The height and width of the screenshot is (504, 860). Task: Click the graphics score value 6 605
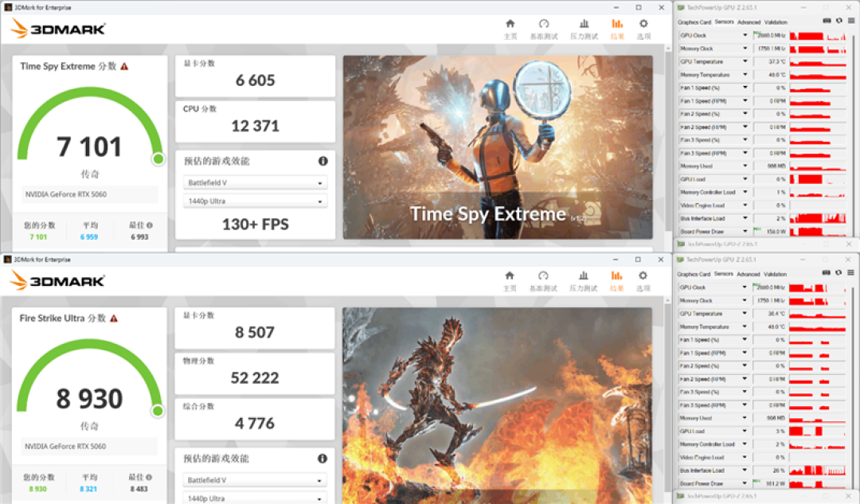coord(256,80)
